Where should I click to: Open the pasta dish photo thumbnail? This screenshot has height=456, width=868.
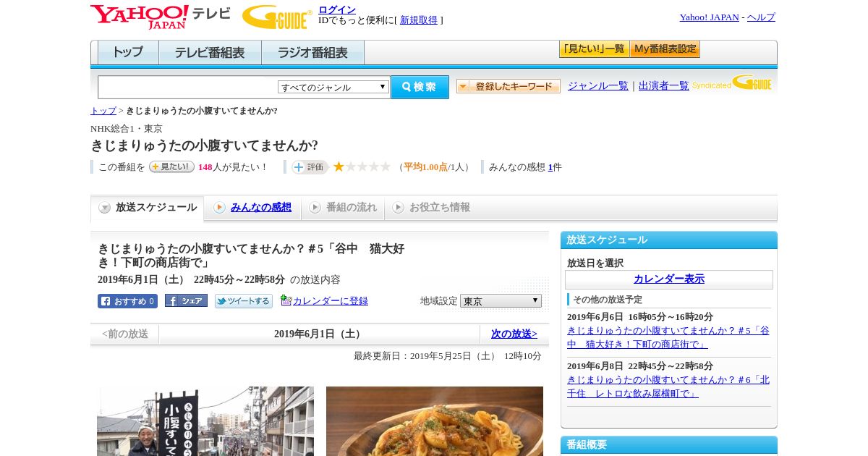[x=435, y=421]
